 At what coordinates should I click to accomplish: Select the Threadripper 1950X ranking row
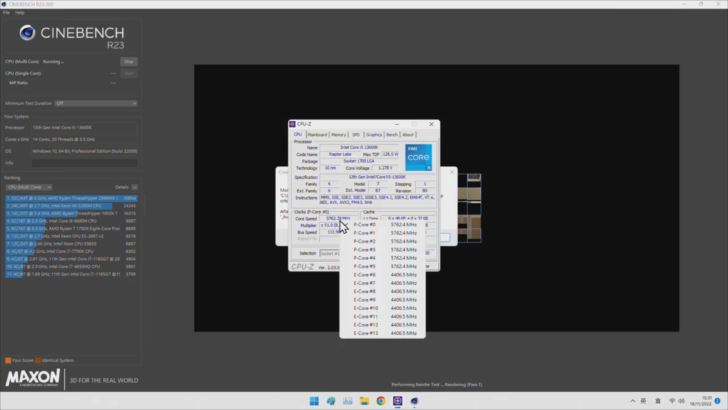(71, 214)
